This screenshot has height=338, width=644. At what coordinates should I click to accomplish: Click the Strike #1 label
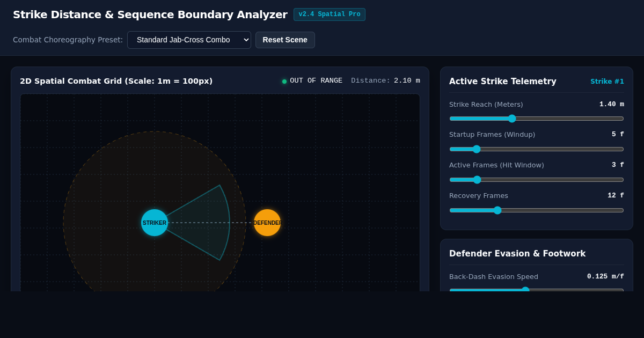607,82
